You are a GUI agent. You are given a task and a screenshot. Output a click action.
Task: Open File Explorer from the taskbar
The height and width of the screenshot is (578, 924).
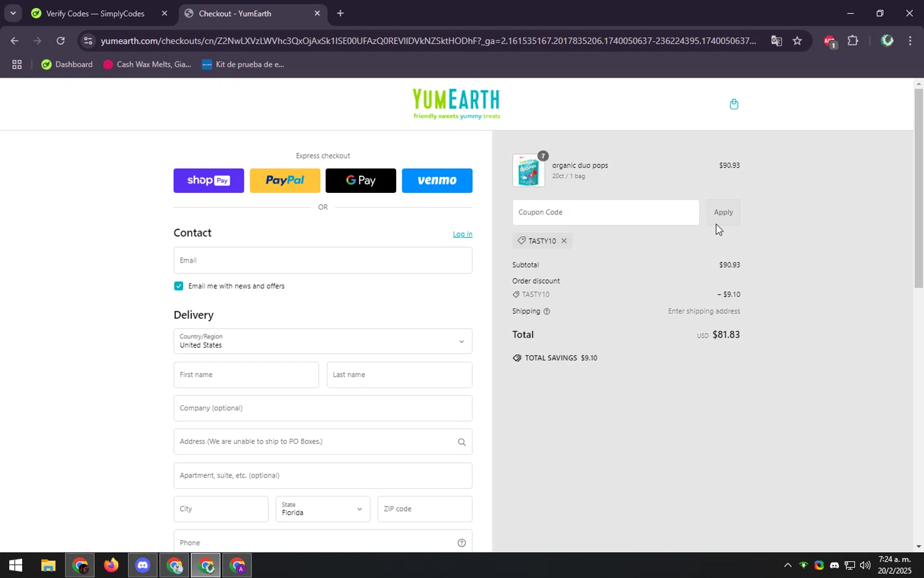click(48, 565)
